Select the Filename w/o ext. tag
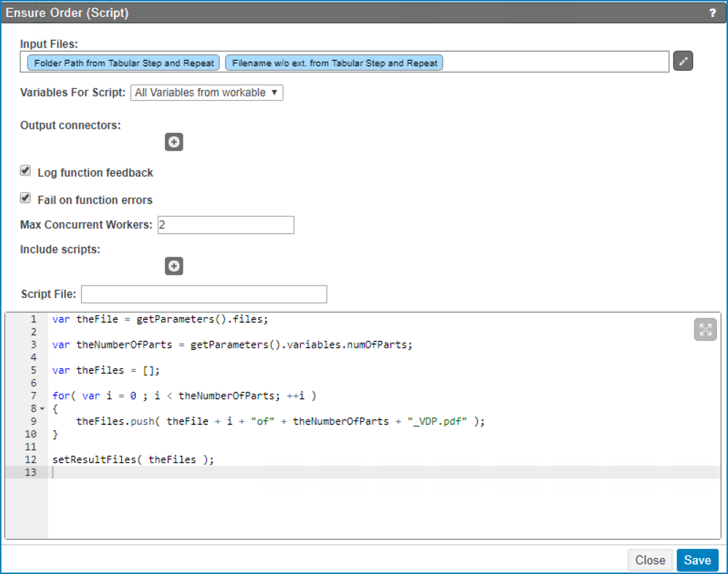The width and height of the screenshot is (728, 574). pyautogui.click(x=334, y=63)
